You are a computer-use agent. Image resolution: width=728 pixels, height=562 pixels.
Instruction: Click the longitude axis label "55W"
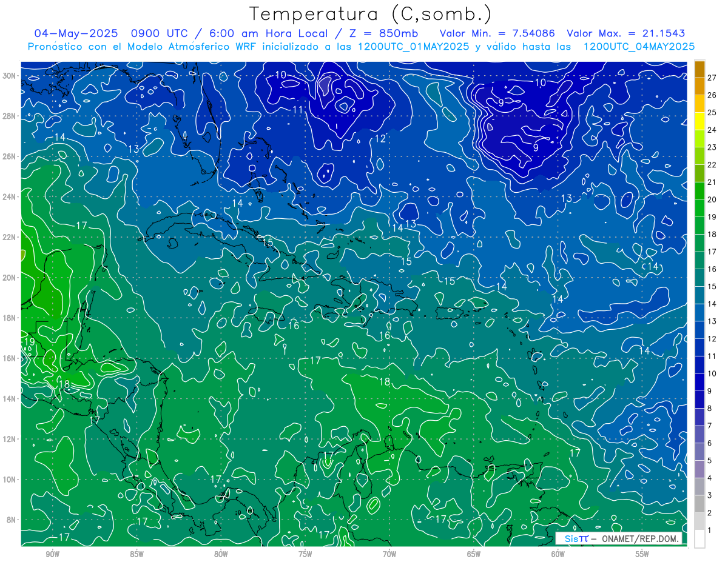pos(642,554)
